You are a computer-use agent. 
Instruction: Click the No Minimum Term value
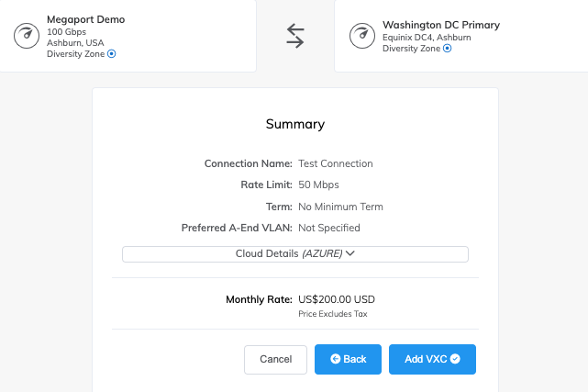(340, 207)
